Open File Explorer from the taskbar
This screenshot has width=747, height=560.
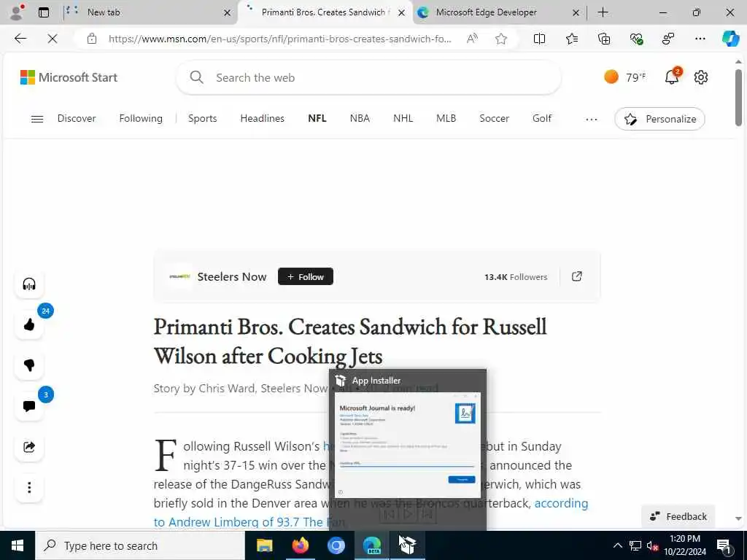tap(264, 545)
